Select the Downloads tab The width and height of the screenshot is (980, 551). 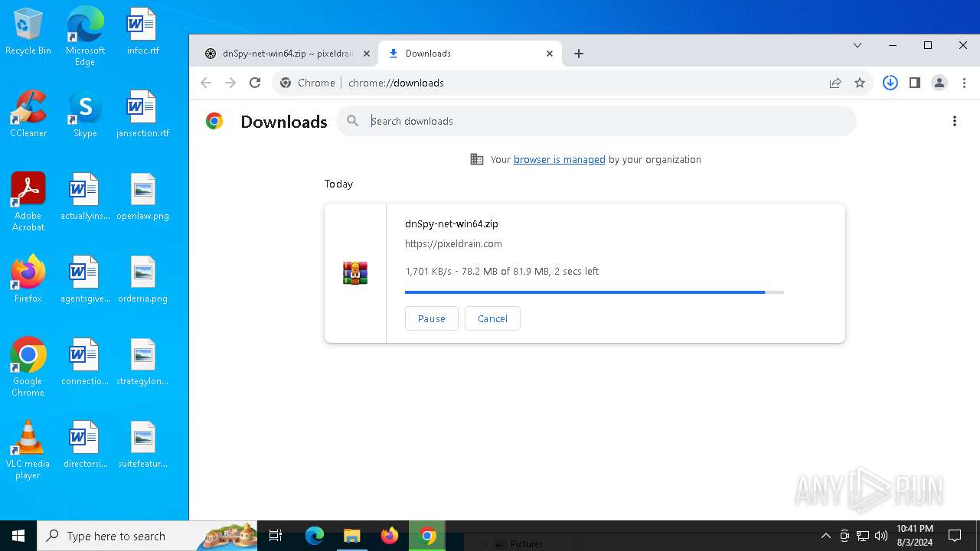tap(470, 54)
